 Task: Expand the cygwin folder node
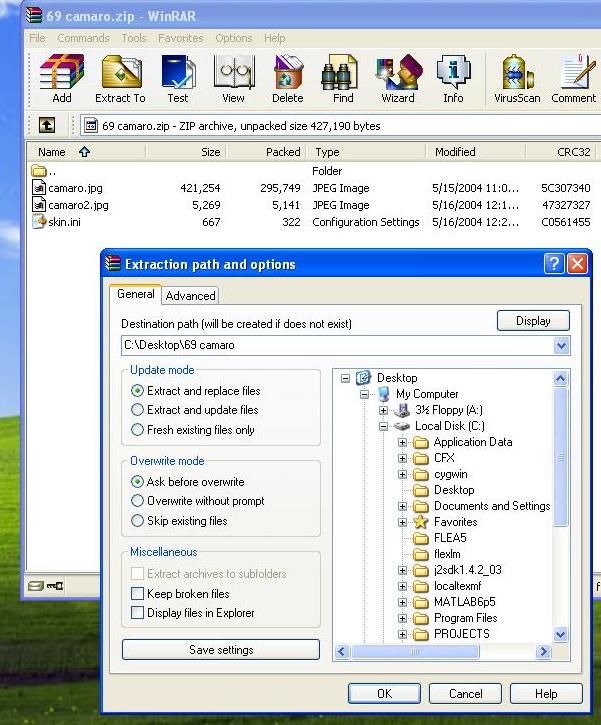point(402,474)
